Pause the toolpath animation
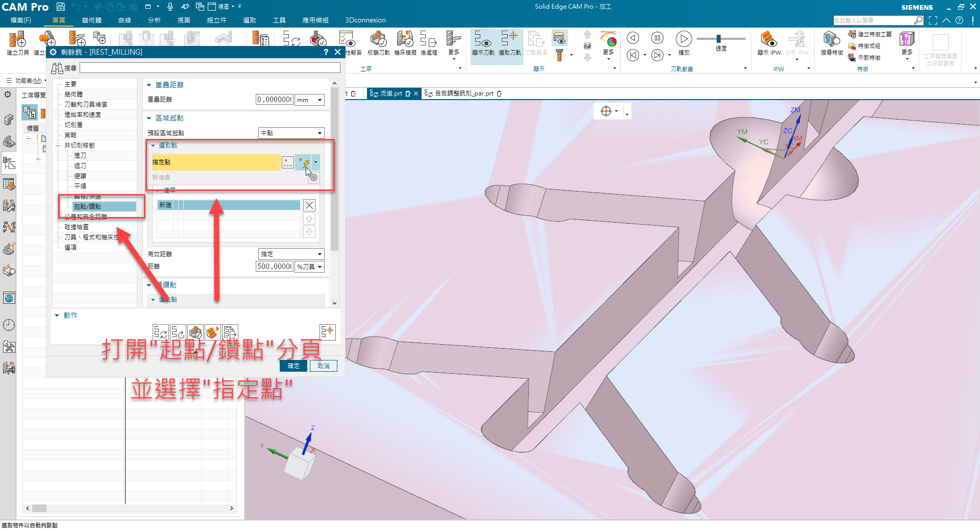The image size is (980, 530). (x=657, y=38)
